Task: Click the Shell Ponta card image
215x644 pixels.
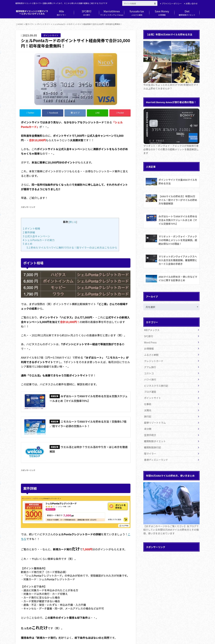Action: [76, 79]
